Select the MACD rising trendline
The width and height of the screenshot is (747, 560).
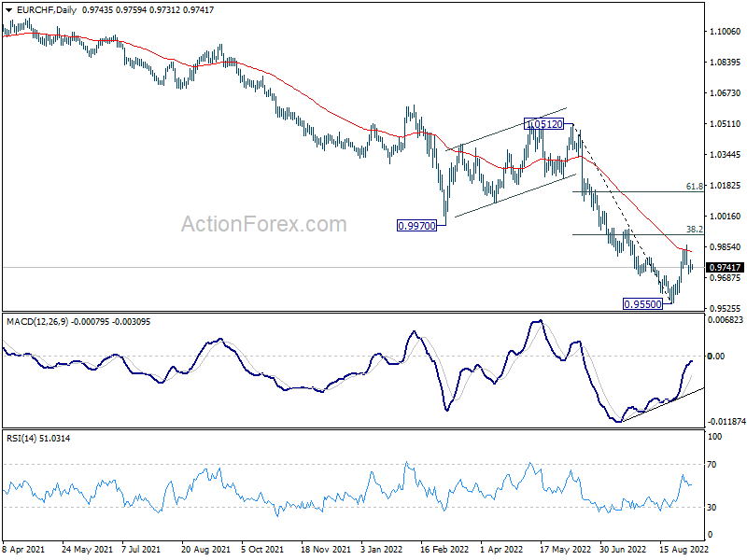663,405
